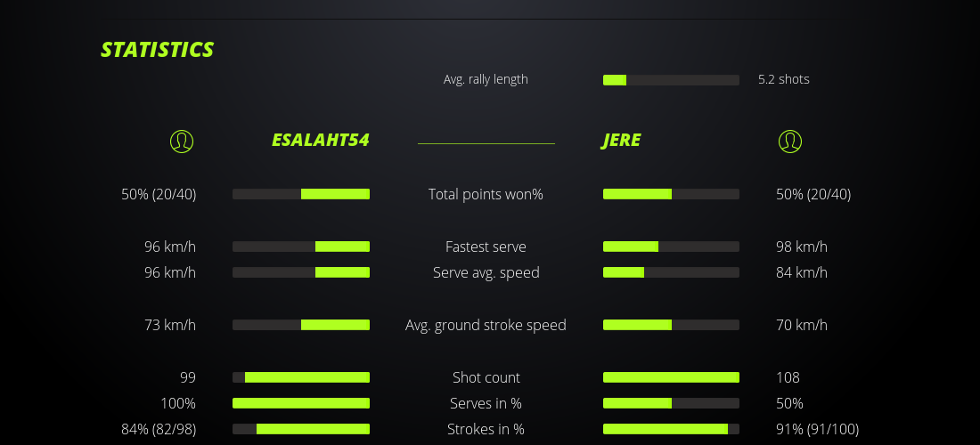Image resolution: width=980 pixels, height=445 pixels.
Task: Click JERE's fastest serve bar
Action: click(x=671, y=247)
